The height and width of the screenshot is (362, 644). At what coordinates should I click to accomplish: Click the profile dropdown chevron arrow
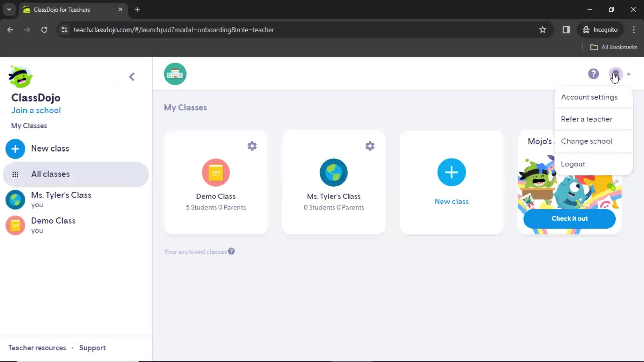coord(629,74)
